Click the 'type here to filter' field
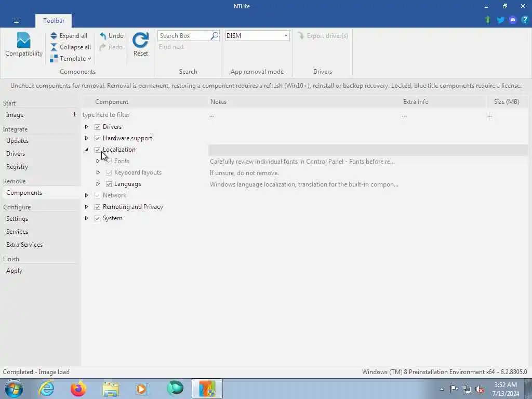The height and width of the screenshot is (399, 532). pos(144,115)
